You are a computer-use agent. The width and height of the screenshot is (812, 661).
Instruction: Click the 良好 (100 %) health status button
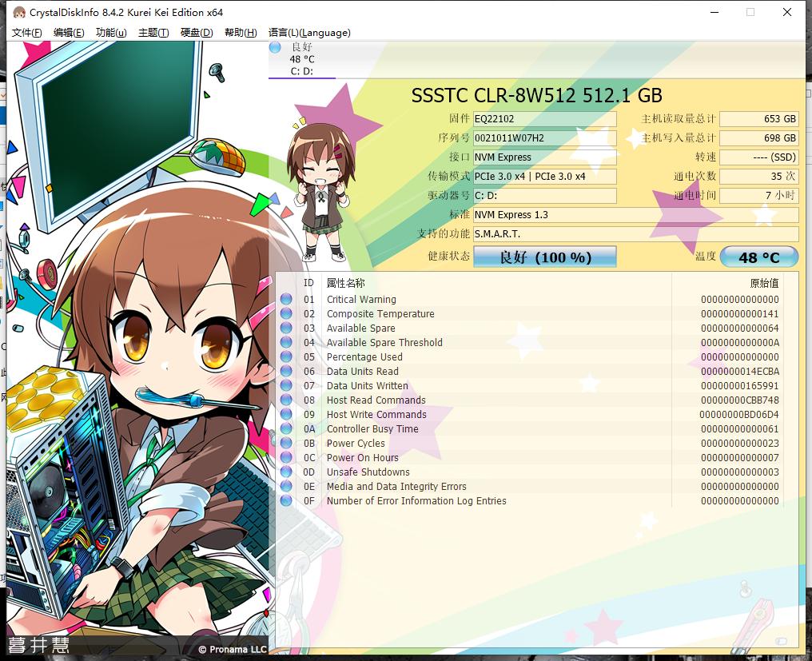click(545, 257)
